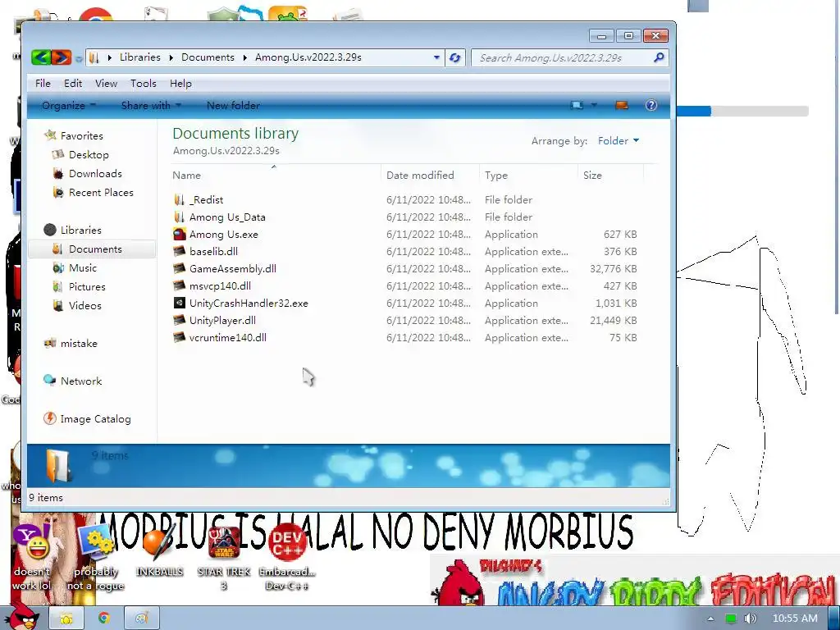Open the Edit menu
This screenshot has width=840, height=630.
(x=73, y=84)
